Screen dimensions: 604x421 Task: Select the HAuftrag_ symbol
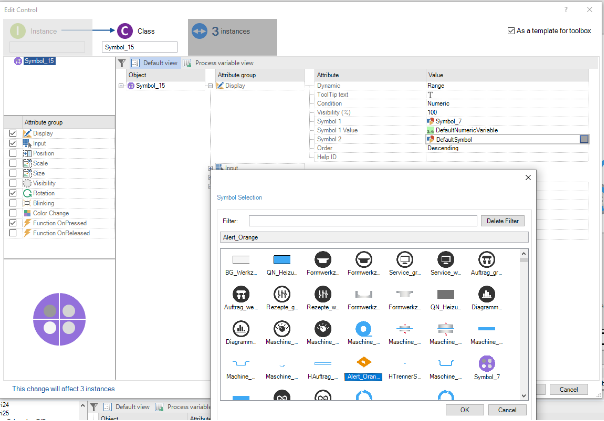coord(322,369)
